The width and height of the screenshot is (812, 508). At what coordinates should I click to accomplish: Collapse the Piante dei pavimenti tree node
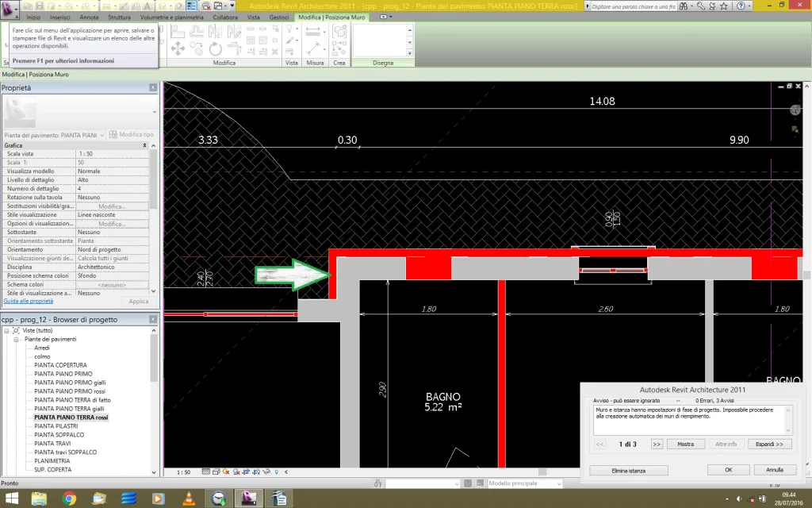point(16,340)
